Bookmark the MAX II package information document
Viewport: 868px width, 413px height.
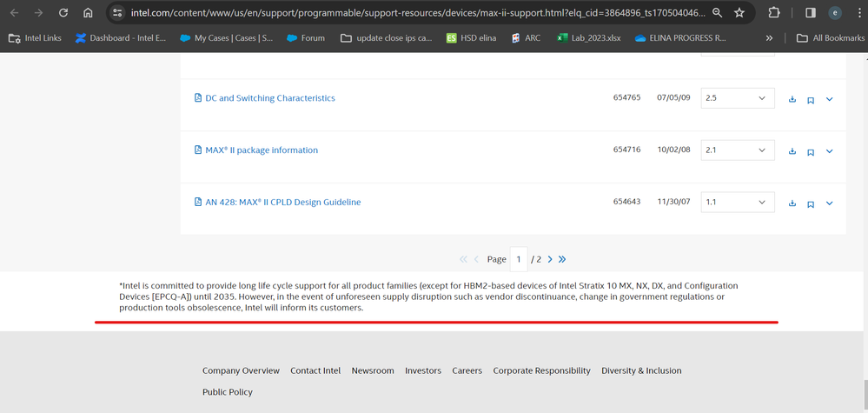pos(811,151)
